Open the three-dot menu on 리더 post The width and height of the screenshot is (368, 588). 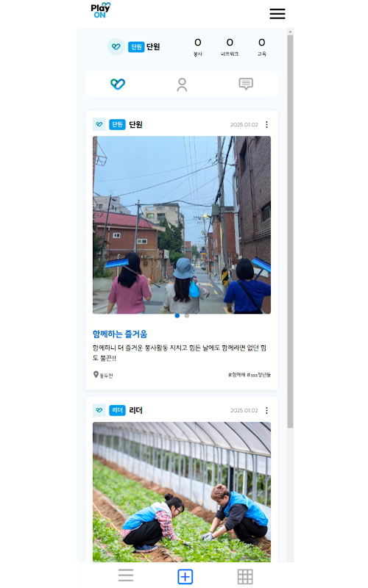tap(266, 411)
